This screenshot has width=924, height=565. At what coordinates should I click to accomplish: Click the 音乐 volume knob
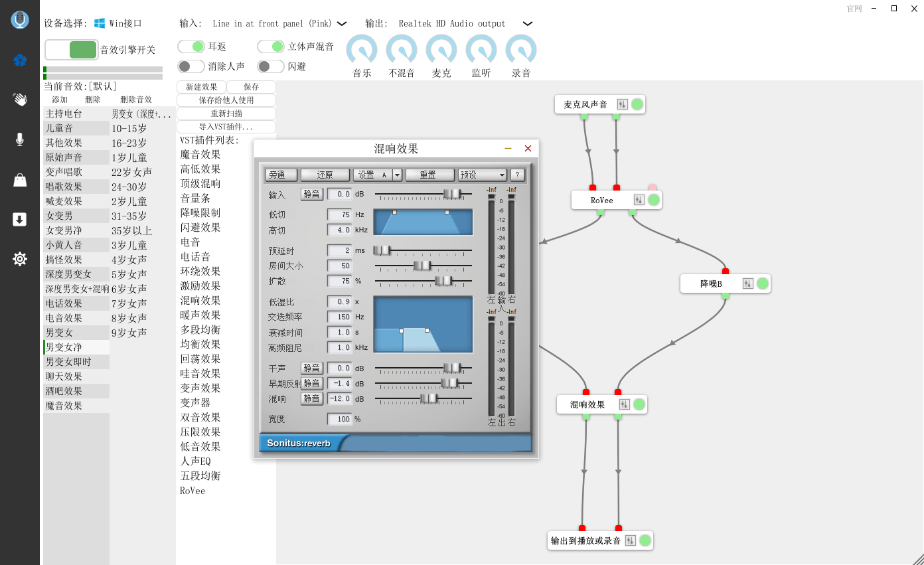pos(362,50)
